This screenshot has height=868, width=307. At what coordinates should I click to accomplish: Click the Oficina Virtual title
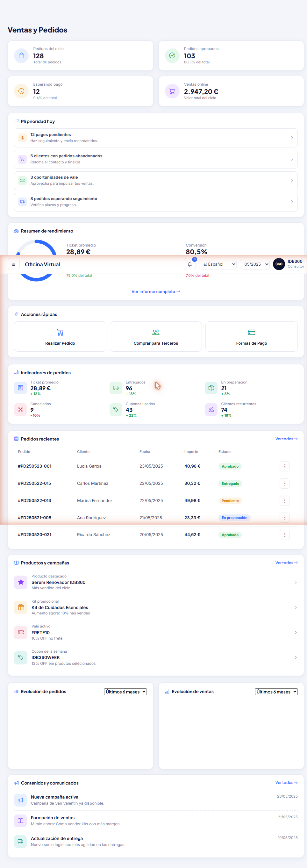(42, 264)
